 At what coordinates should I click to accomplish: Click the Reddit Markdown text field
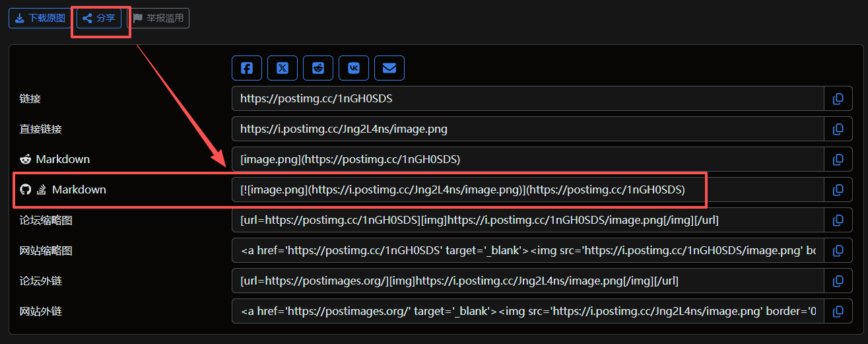click(528, 160)
